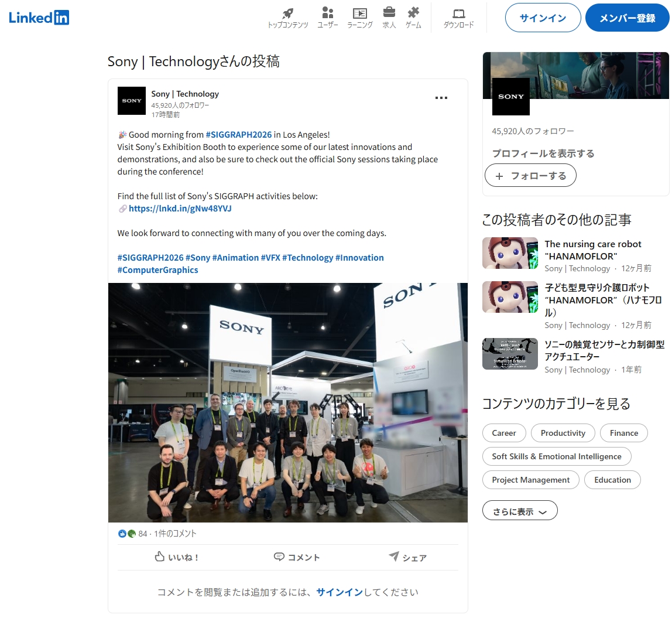Click the #Sony hashtag

click(198, 258)
